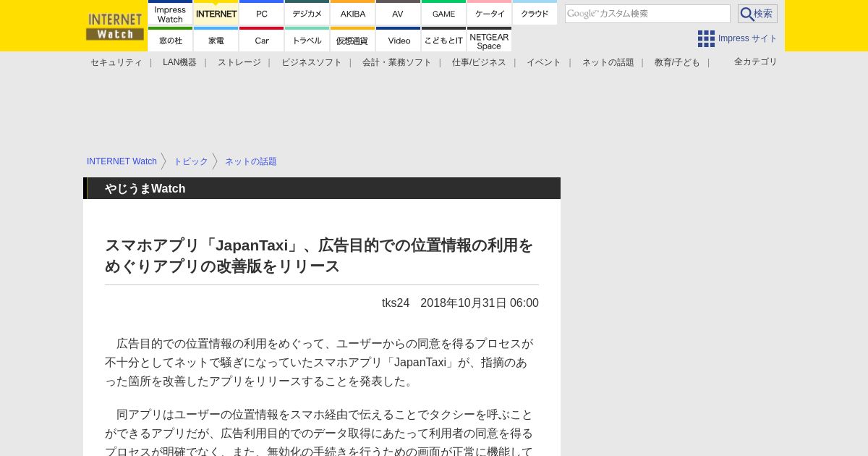Open the AKIBA tab

coord(353,12)
